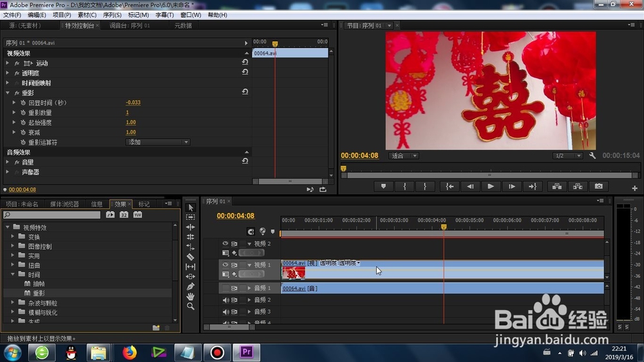The width and height of the screenshot is (644, 362).
Task: Open the 1/2 playback resolution dropdown
Action: pos(567,156)
